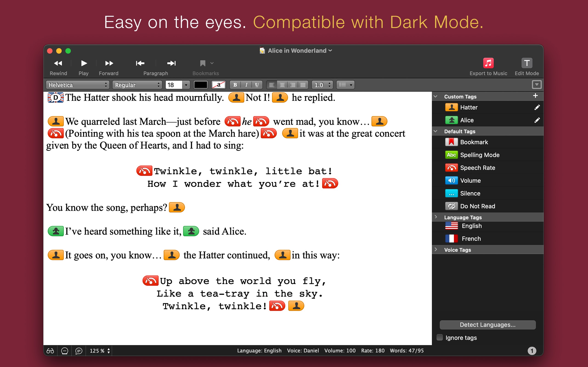
Task: Click the Speech Rate tag icon
Action: (x=451, y=168)
